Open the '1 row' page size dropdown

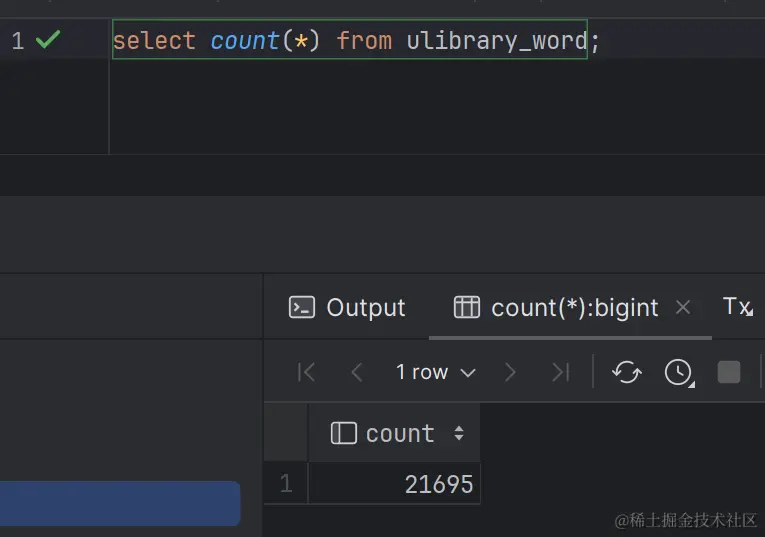coord(435,372)
